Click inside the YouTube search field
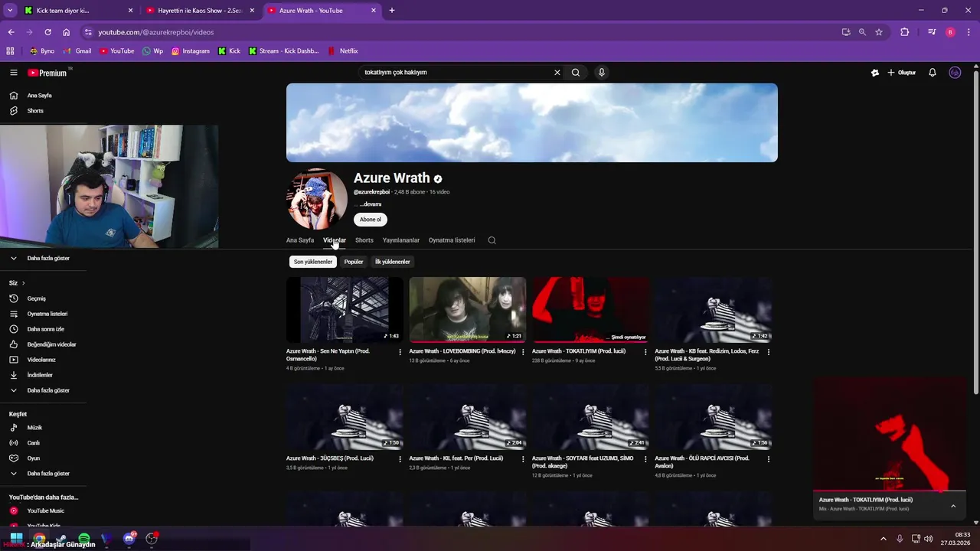Image resolution: width=980 pixels, height=551 pixels. pos(456,72)
